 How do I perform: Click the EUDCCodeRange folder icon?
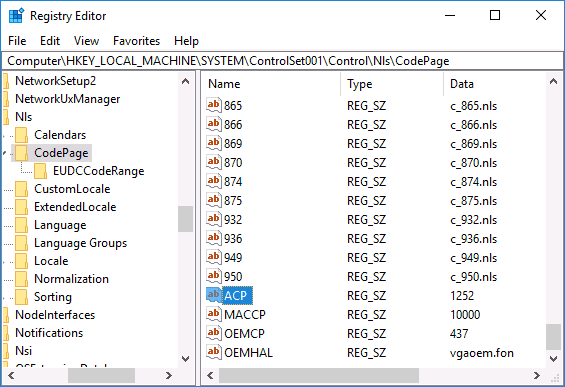[x=40, y=171]
